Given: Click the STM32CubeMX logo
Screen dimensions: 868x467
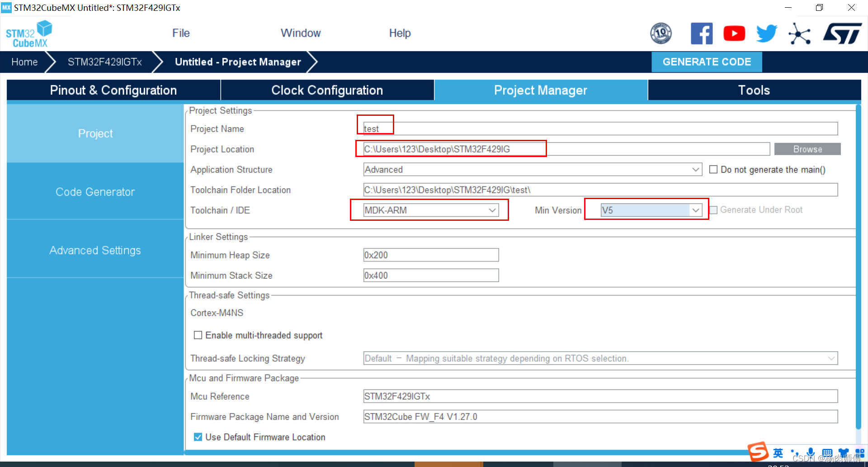Looking at the screenshot, I should (x=29, y=34).
